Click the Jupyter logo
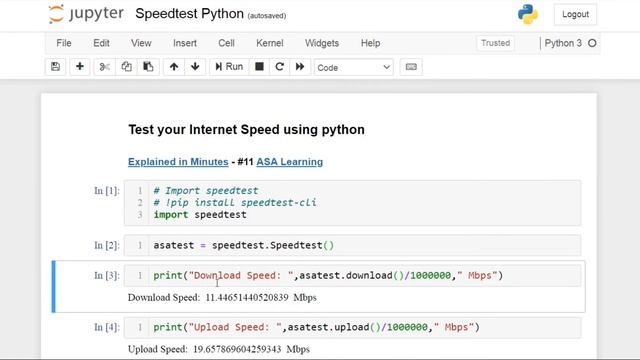Image resolution: width=640 pixels, height=360 pixels. (86, 14)
